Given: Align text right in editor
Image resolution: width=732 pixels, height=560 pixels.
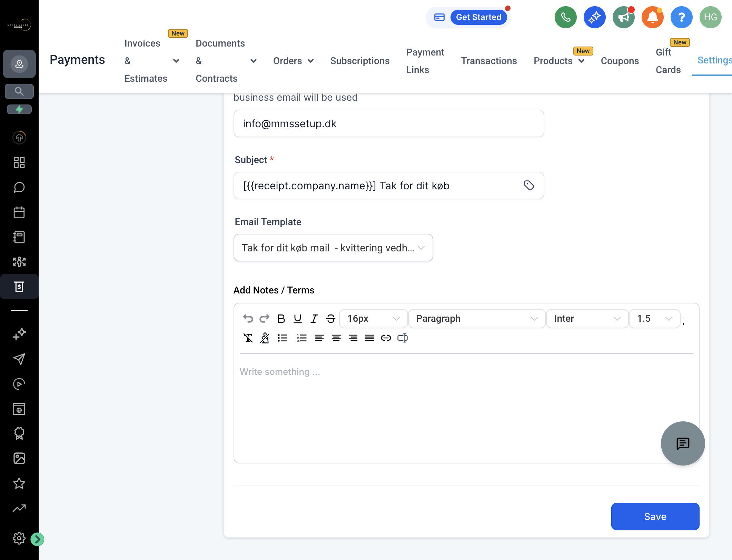Looking at the screenshot, I should coord(353,338).
